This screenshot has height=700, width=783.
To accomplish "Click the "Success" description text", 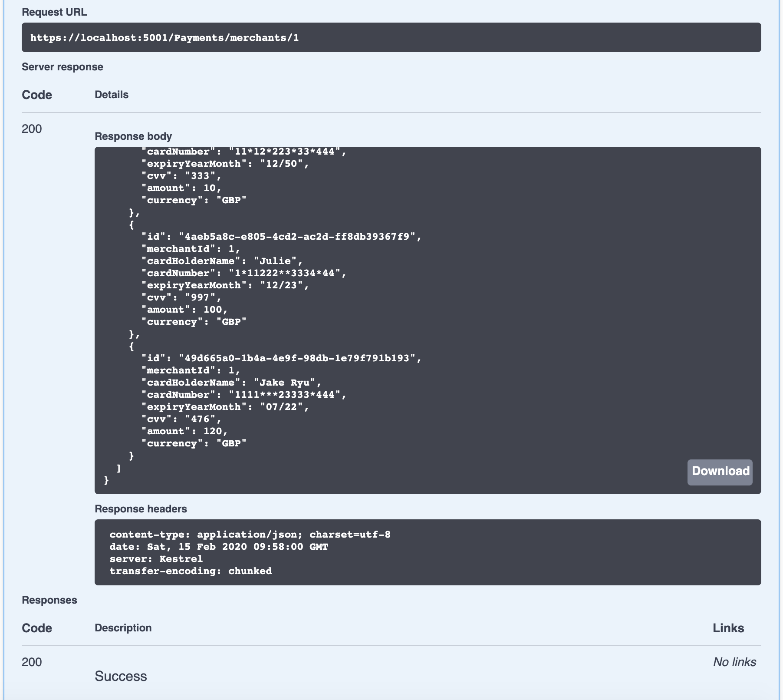I will [x=121, y=676].
